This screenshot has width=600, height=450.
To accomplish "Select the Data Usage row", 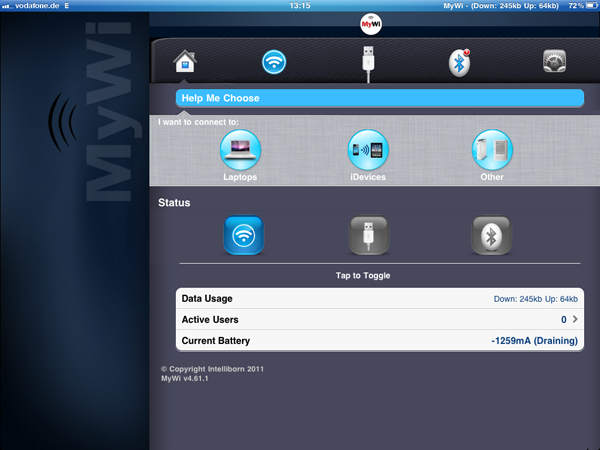I will [380, 298].
